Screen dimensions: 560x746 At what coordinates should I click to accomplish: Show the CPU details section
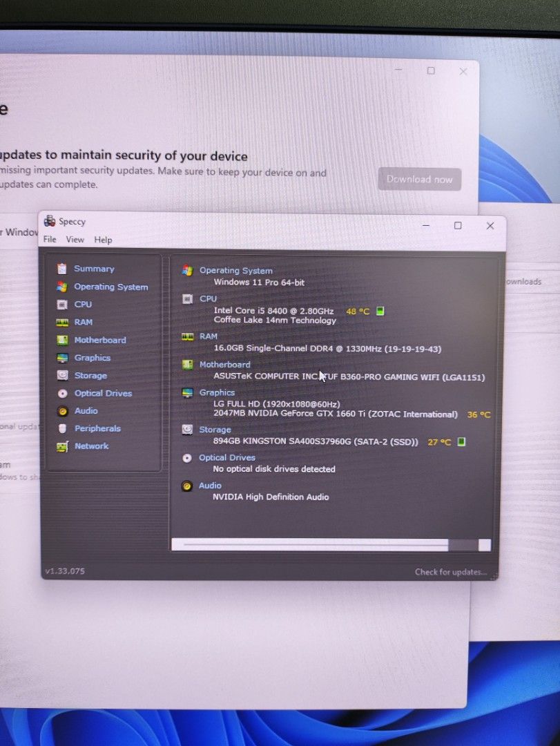tap(84, 305)
